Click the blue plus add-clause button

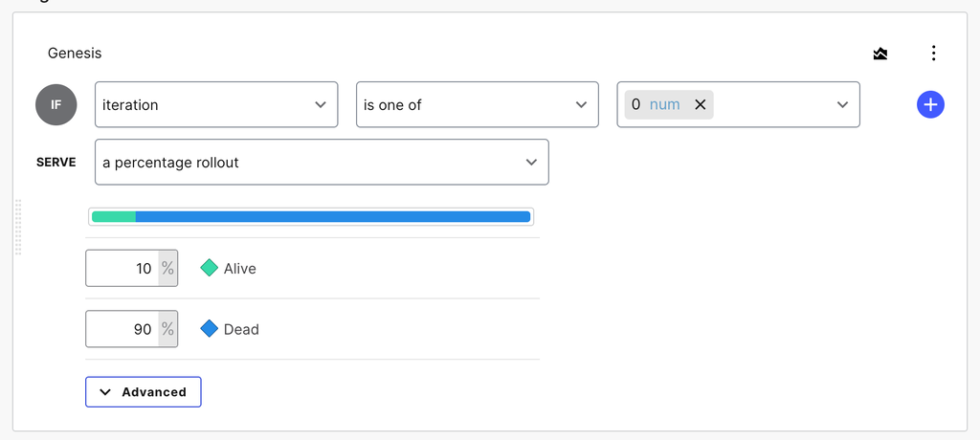pos(930,105)
